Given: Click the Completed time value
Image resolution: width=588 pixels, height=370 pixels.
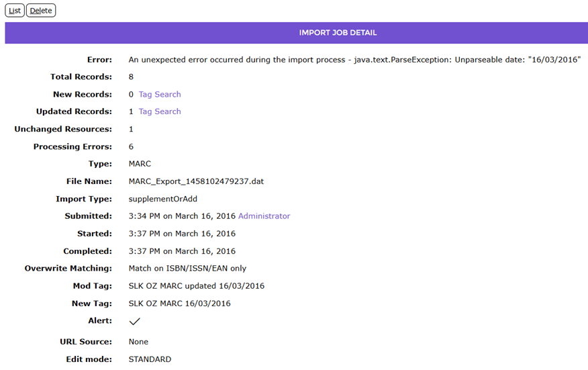Looking at the screenshot, I should 182,251.
